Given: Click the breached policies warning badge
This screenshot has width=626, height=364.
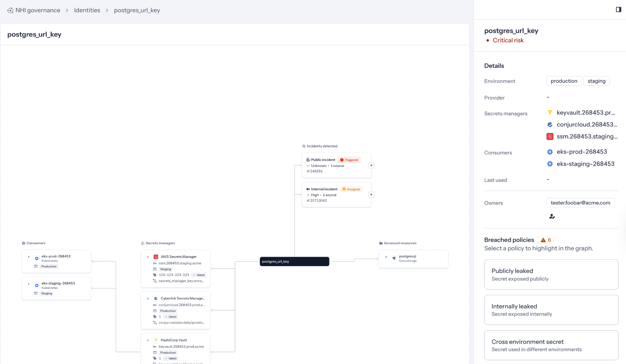Looking at the screenshot, I should (x=546, y=240).
